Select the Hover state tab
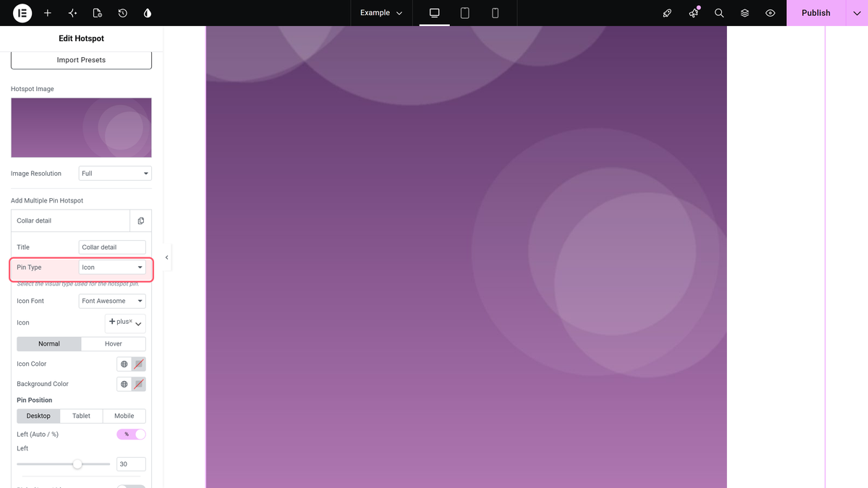Viewport: 868px width, 488px height. click(x=114, y=343)
